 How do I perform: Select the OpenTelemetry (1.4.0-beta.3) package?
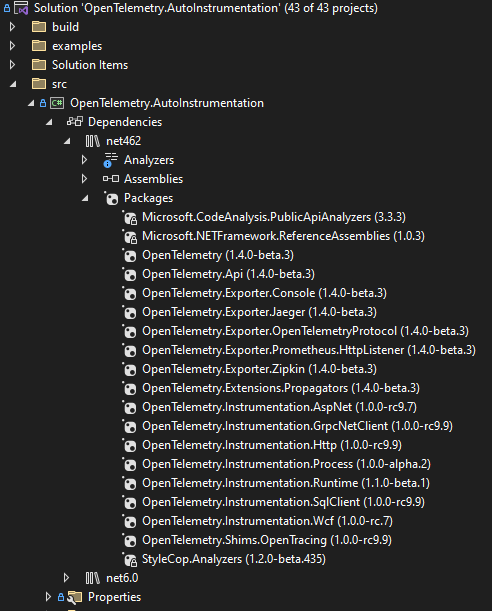pyautogui.click(x=218, y=255)
